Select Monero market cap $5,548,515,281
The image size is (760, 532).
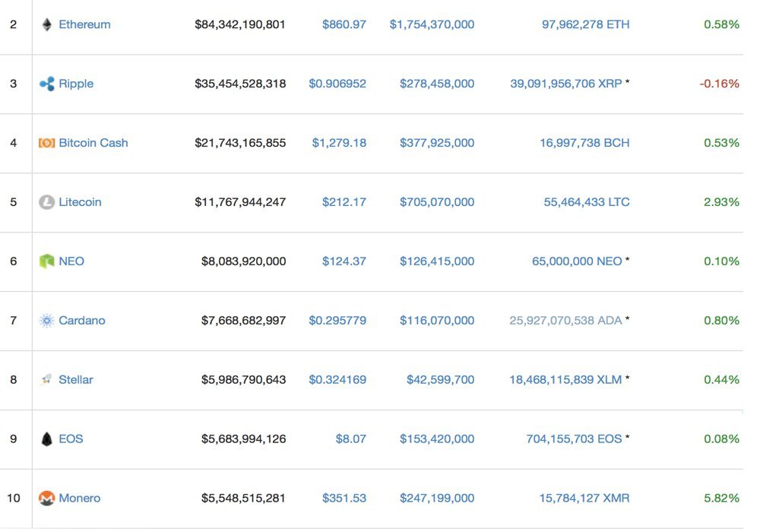pos(243,498)
